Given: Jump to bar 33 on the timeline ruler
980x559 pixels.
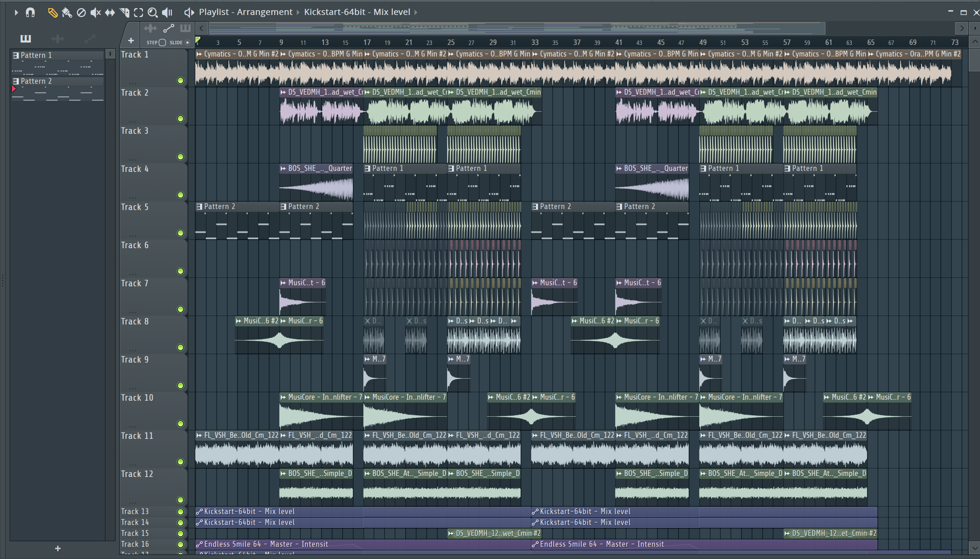Looking at the screenshot, I should pos(535,42).
